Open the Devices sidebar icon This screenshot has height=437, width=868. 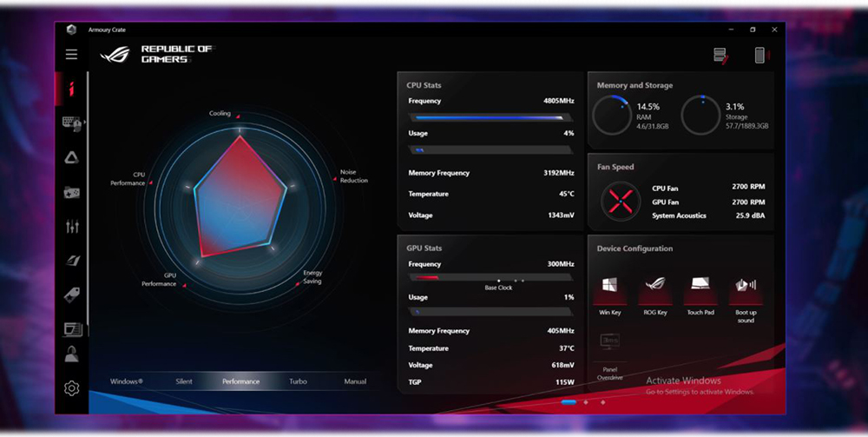(70, 123)
